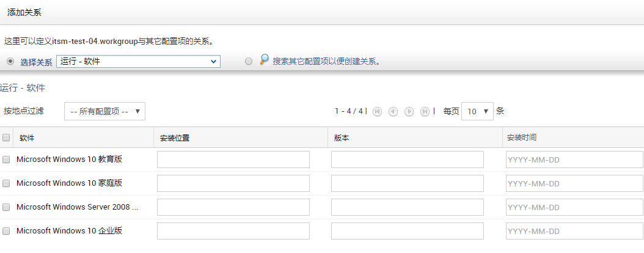The width and height of the screenshot is (644, 253).
Task: Click install location field for Windows 10 教育版
Action: (x=233, y=159)
